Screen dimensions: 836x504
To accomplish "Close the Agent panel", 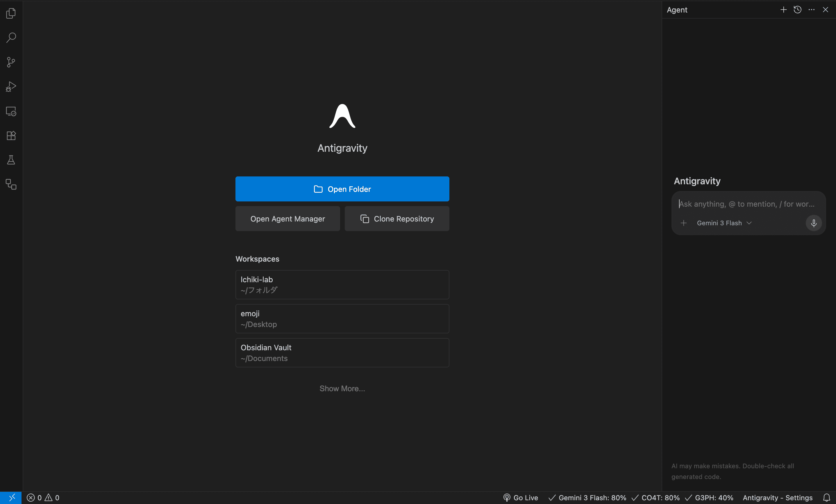I will click(x=826, y=10).
